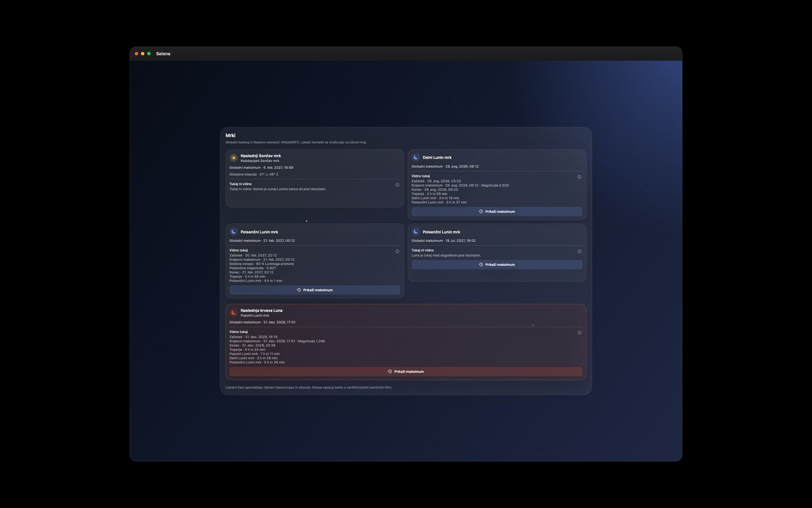Click 'Globina vstopa · 93 % Luninega premera'
The width and height of the screenshot is (812, 508).
262,264
